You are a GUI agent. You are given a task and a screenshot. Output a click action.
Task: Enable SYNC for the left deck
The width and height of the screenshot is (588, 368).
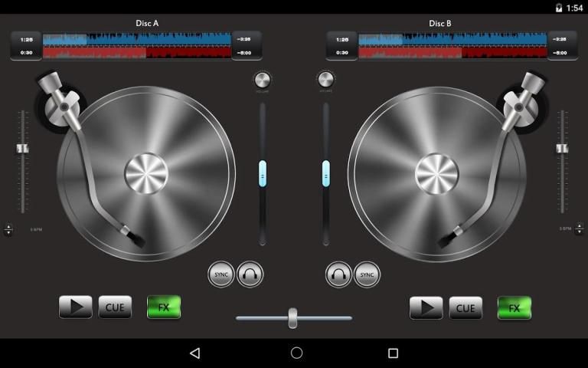[221, 274]
